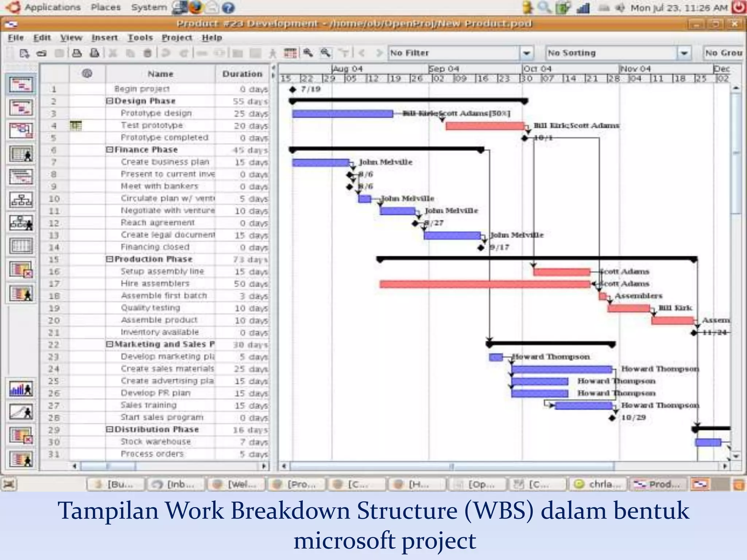Open the No Filter dropdown
This screenshot has height=560, width=747.
526,53
